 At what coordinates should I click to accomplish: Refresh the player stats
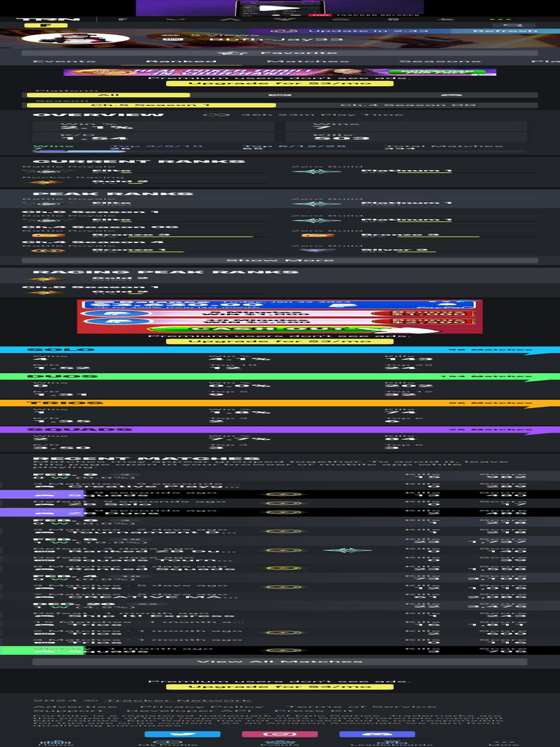[505, 31]
